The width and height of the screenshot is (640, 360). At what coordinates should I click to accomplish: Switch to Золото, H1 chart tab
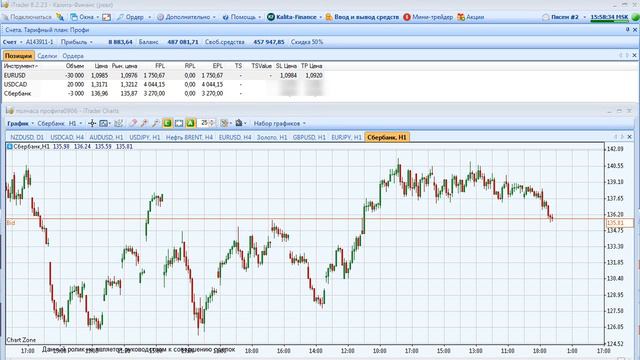[272, 138]
